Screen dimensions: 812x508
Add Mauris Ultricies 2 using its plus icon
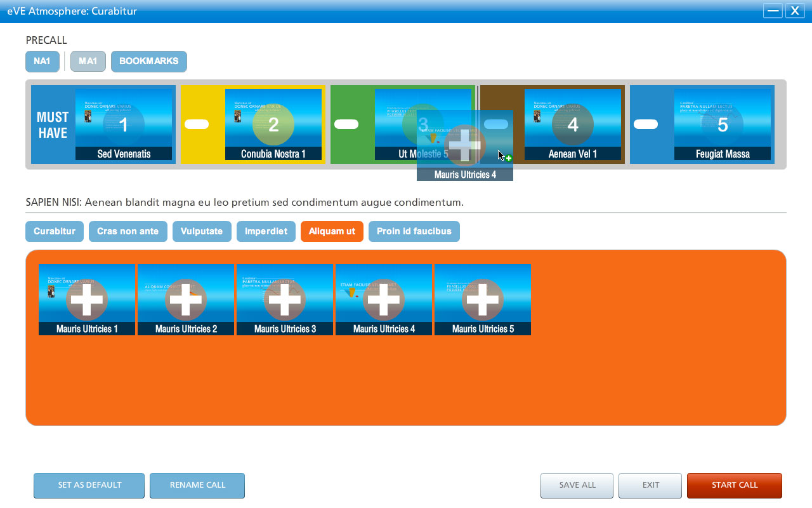pos(186,300)
